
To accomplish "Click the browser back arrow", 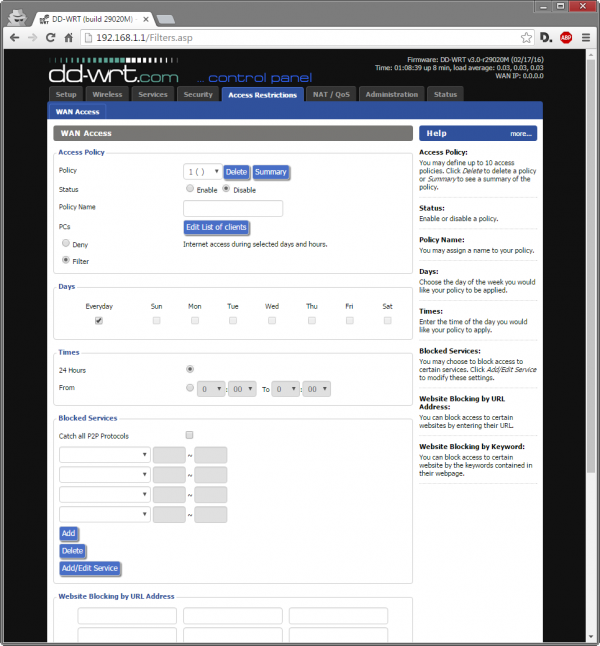I will 14,38.
